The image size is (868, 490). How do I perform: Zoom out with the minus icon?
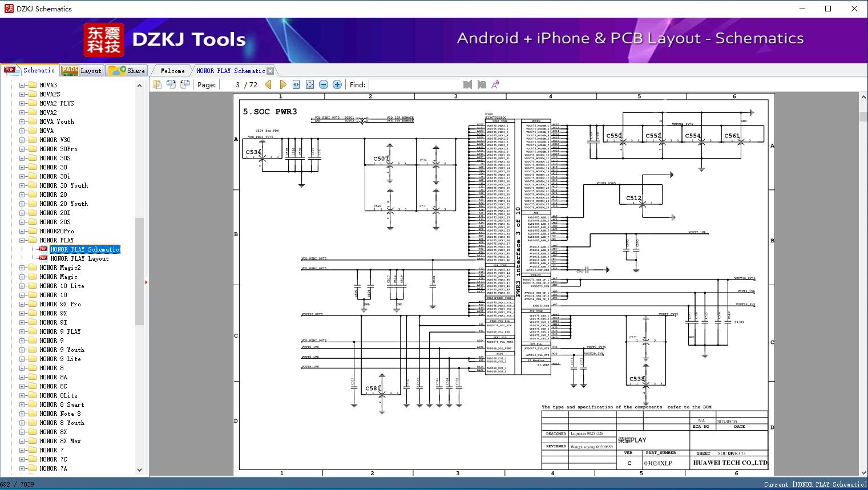point(324,84)
